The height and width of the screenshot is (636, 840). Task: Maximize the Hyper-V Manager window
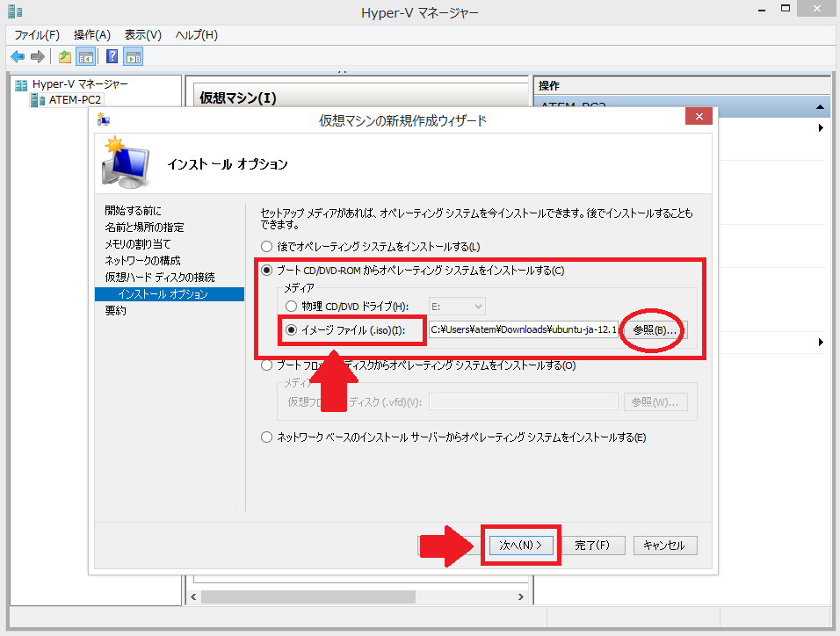[x=786, y=9]
